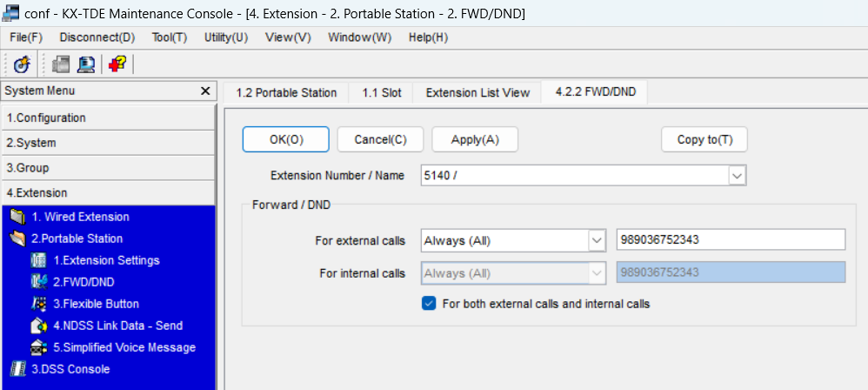Open the For external calls dropdown
The height and width of the screenshot is (390, 868).
596,241
